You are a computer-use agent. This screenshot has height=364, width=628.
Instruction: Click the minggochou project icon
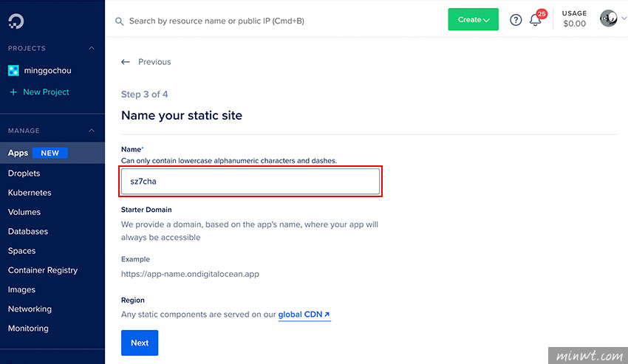[13, 70]
